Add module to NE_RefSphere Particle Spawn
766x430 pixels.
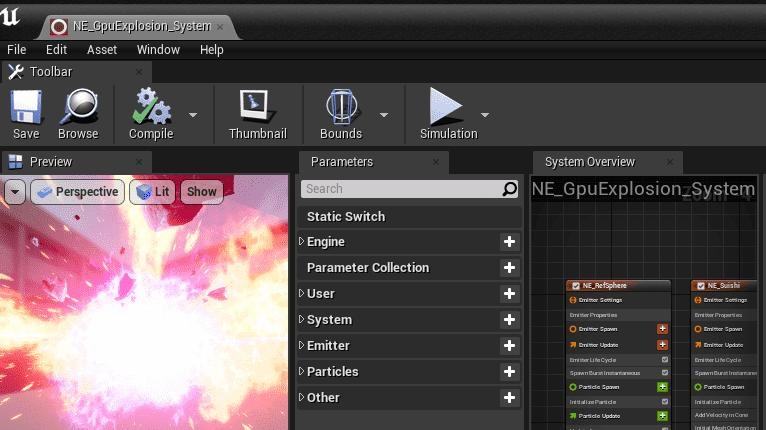coord(662,386)
